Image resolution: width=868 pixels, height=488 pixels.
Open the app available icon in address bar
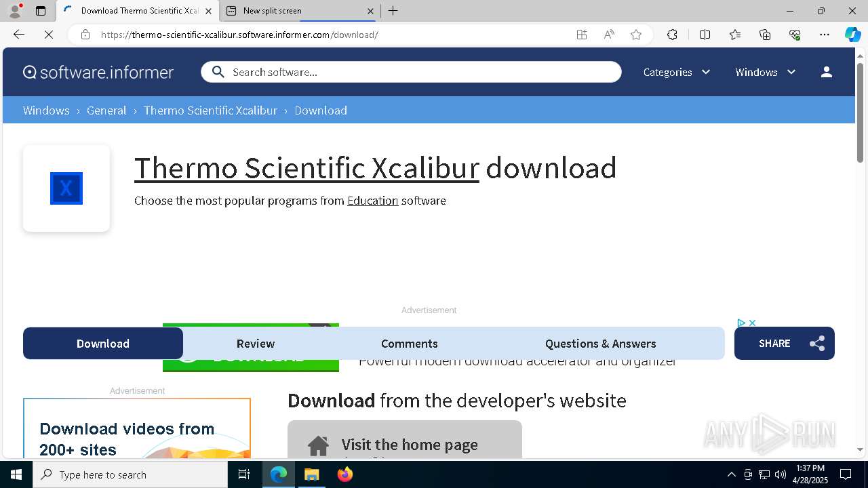[x=582, y=35]
